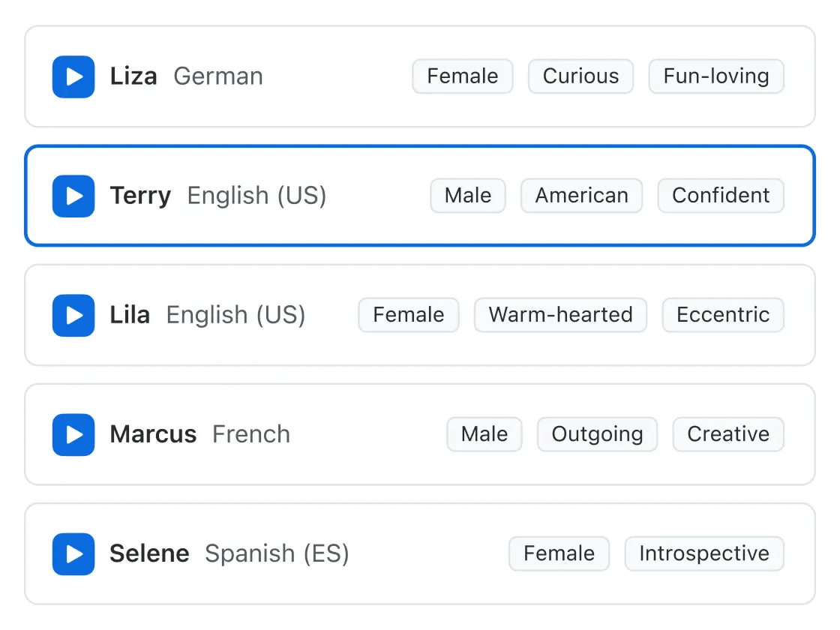Play Lila's voice preview

click(73, 315)
